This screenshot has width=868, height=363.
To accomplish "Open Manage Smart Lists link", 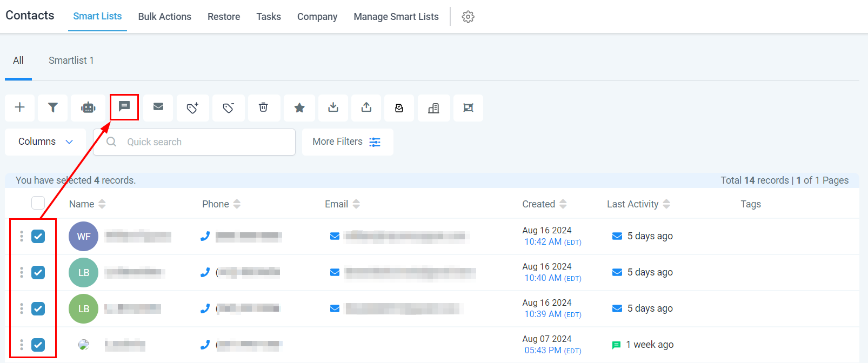I will pos(396,17).
